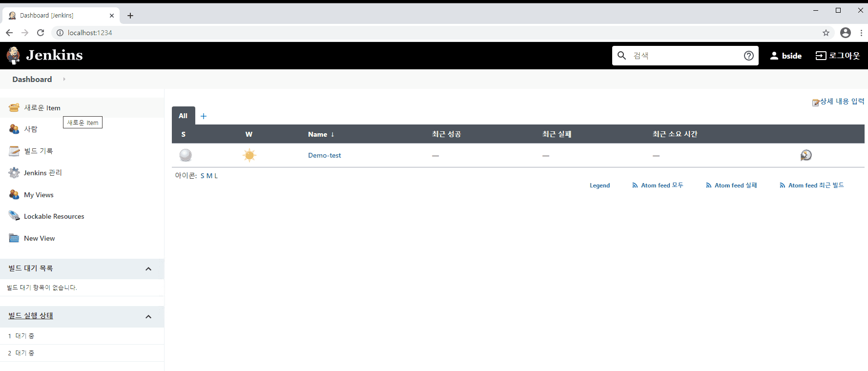Open the 빌드 기록 link

pos(39,151)
